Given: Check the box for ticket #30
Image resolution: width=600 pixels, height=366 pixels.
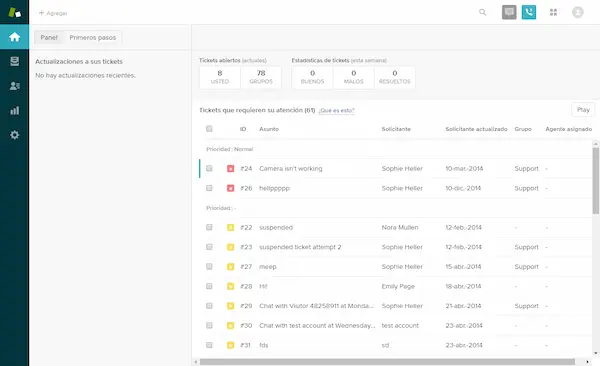Looking at the screenshot, I should (209, 325).
